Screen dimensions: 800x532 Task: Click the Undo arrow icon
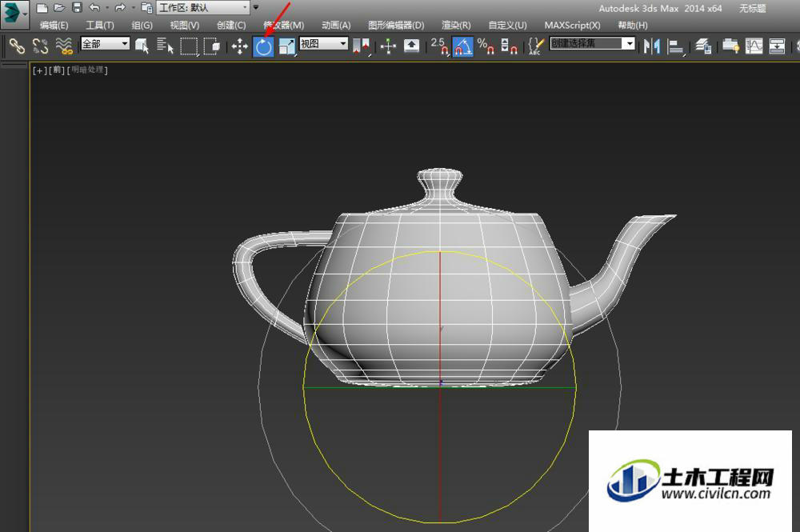[94, 8]
